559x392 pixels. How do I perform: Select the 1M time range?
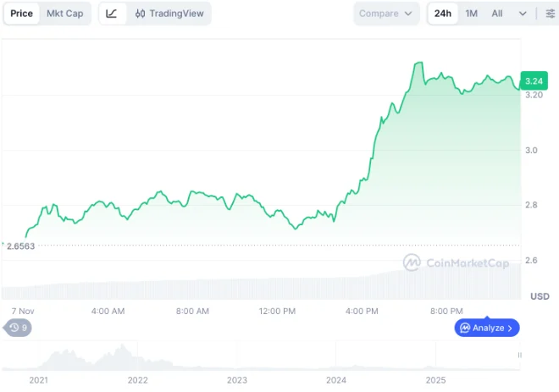point(472,14)
